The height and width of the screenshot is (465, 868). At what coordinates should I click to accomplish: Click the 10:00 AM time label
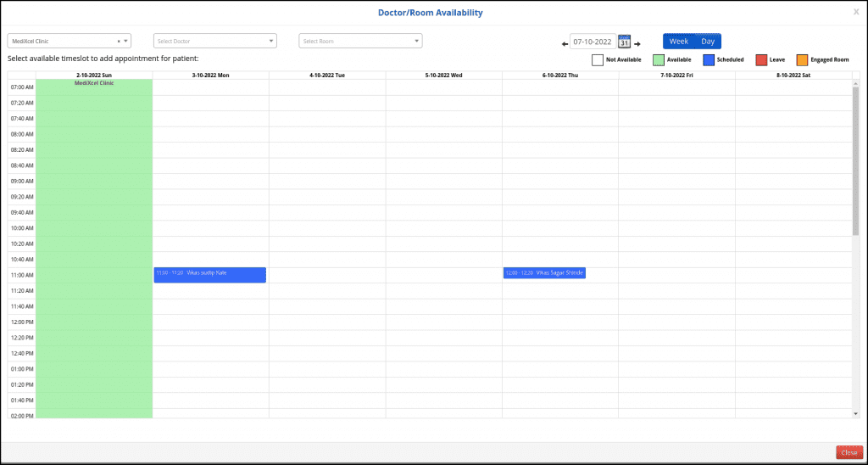(22, 227)
